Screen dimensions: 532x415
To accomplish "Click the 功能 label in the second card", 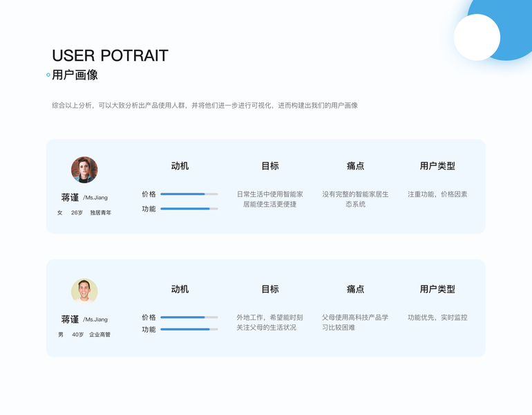I will (149, 329).
